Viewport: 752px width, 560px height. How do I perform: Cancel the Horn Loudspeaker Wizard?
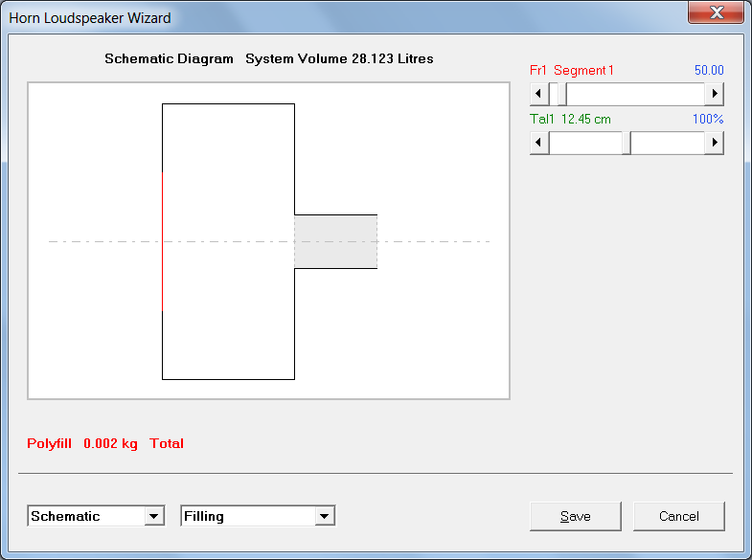coord(679,516)
